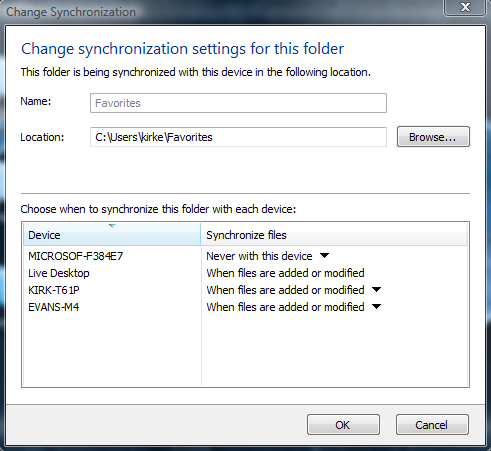Image resolution: width=491 pixels, height=451 pixels.
Task: Sort list by the Device column header
Action: click(x=112, y=235)
